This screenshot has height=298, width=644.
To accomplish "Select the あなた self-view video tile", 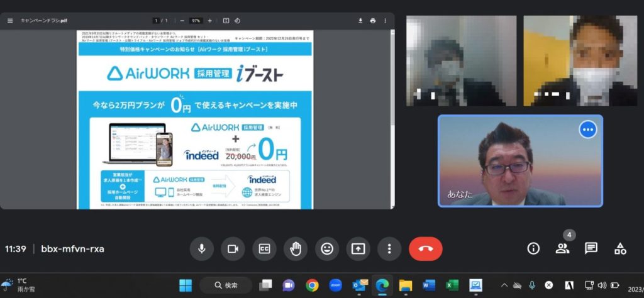I will point(520,160).
